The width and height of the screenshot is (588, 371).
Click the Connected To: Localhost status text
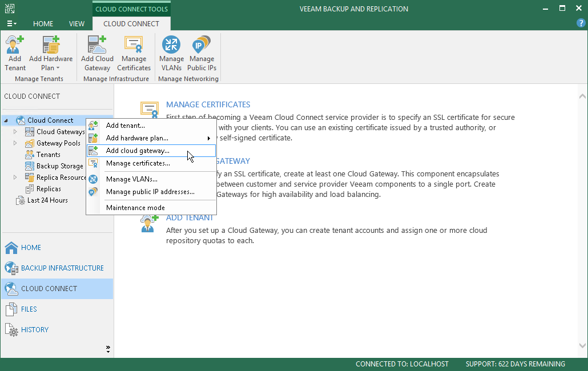[402, 364]
